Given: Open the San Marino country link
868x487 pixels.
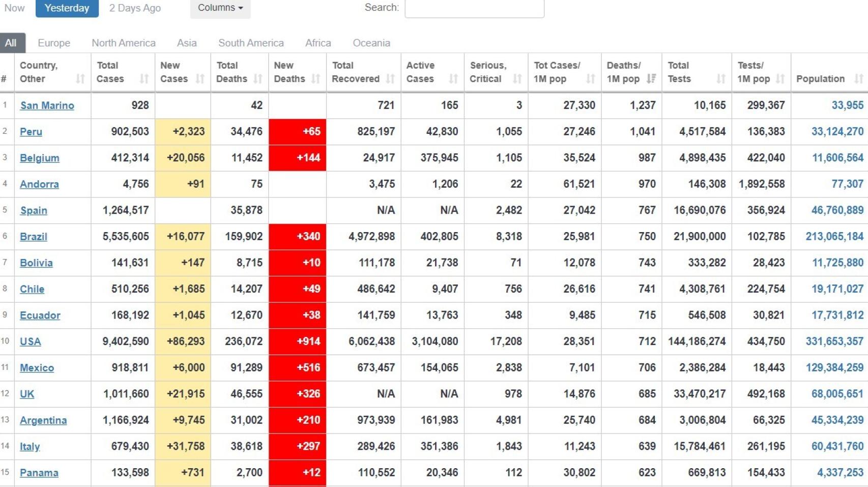Looking at the screenshot, I should (47, 105).
